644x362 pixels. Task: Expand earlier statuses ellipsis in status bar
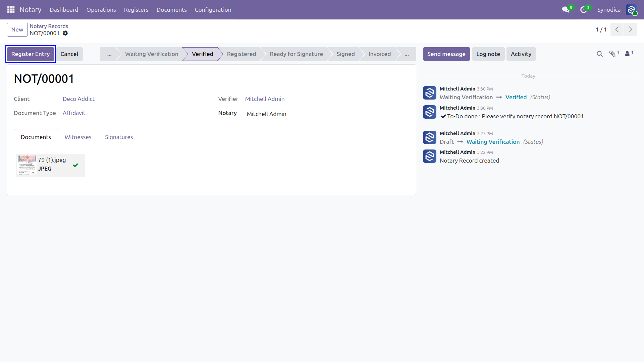[109, 54]
